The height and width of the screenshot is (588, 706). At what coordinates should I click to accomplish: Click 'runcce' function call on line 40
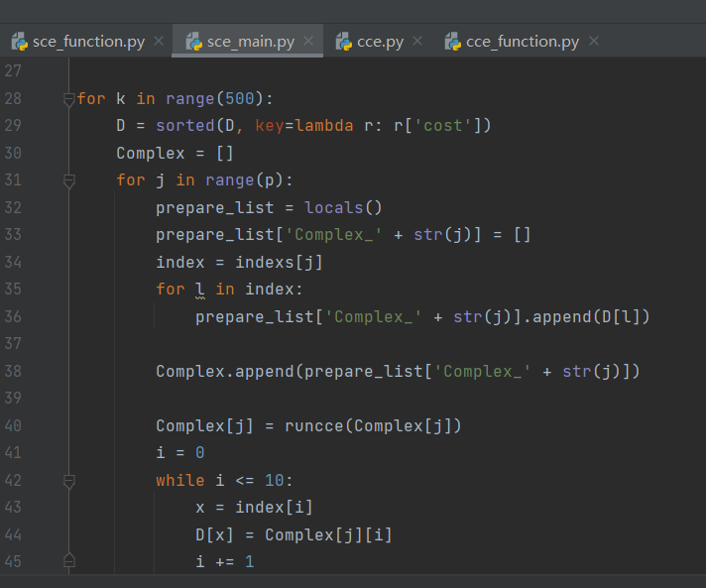pyautogui.click(x=313, y=426)
